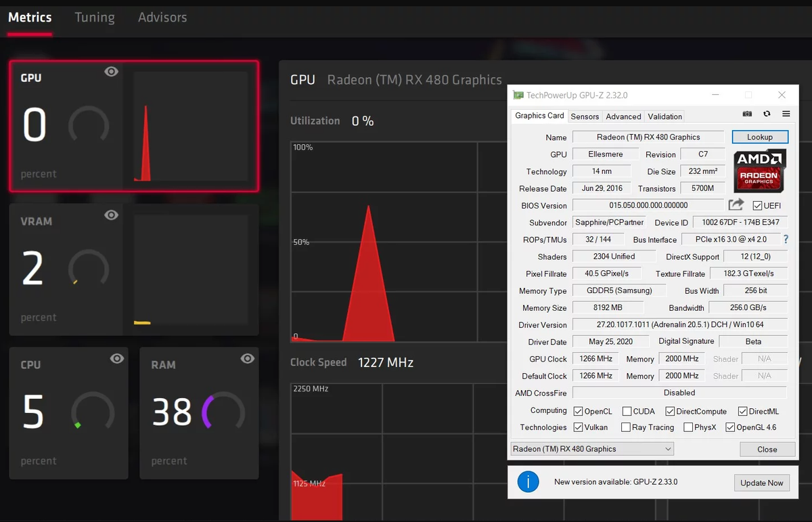The height and width of the screenshot is (522, 812).
Task: Select the GPU utilization card
Action: [134, 127]
